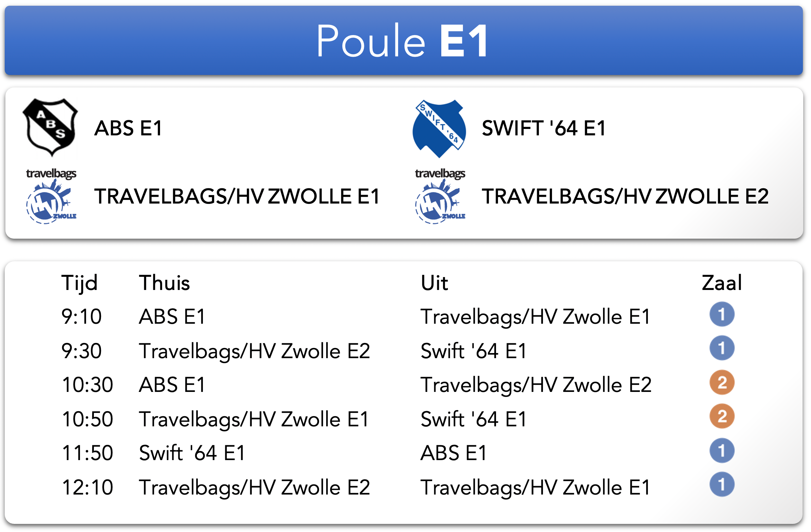Click the Swift '64 blue club logo
The width and height of the screenshot is (811, 532).
click(439, 129)
